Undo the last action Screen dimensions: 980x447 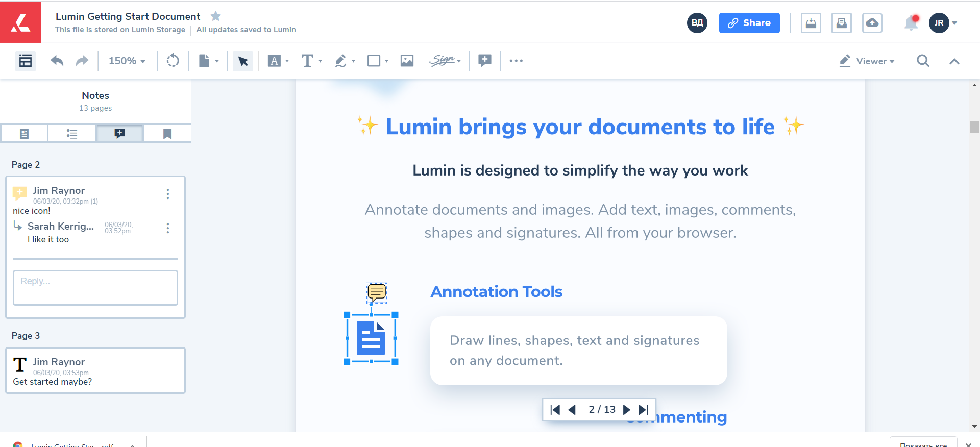pos(57,61)
